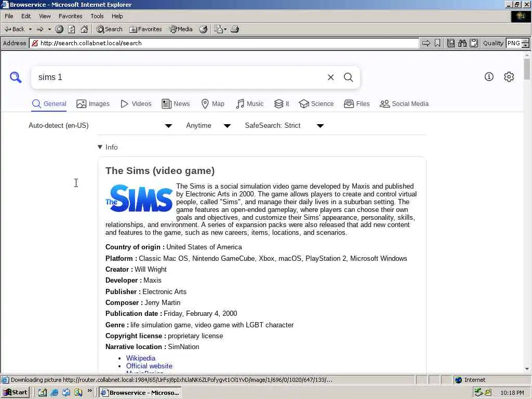Open the Edit menu

[26, 16]
